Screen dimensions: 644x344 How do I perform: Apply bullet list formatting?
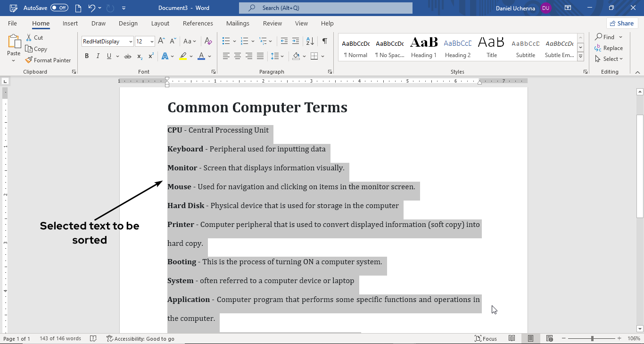point(226,41)
